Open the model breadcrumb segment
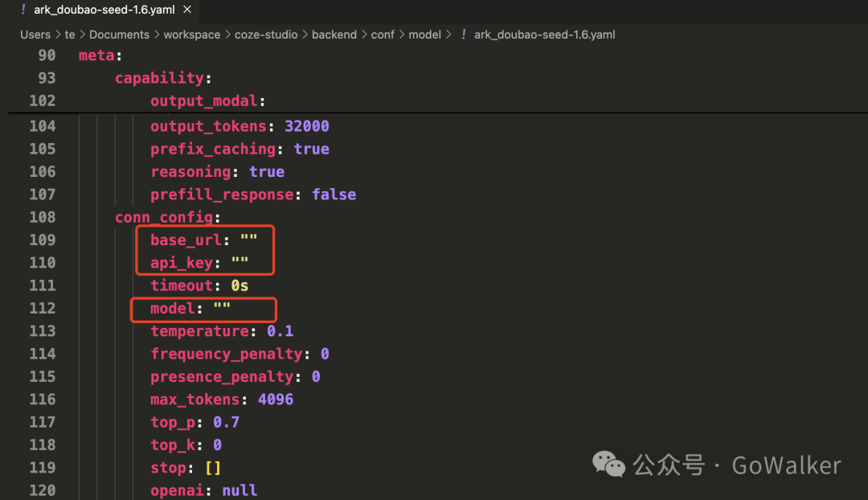 pos(424,35)
